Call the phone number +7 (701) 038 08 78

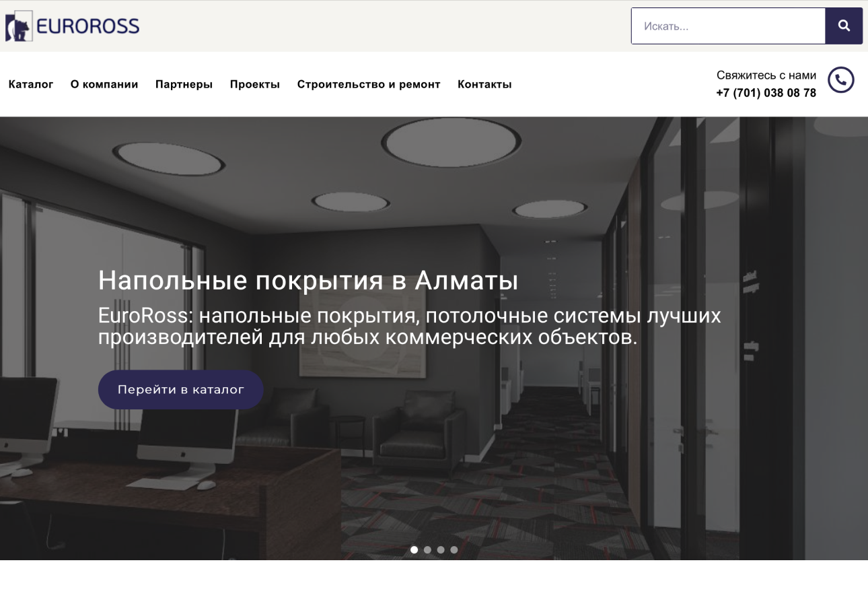766,93
